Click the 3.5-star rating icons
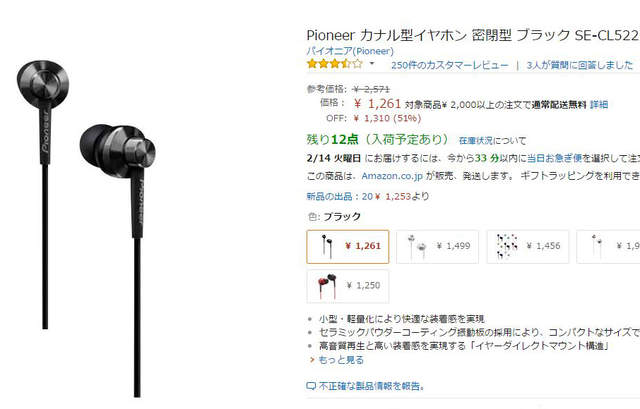Viewport: 640px width, 409px height. tap(335, 64)
